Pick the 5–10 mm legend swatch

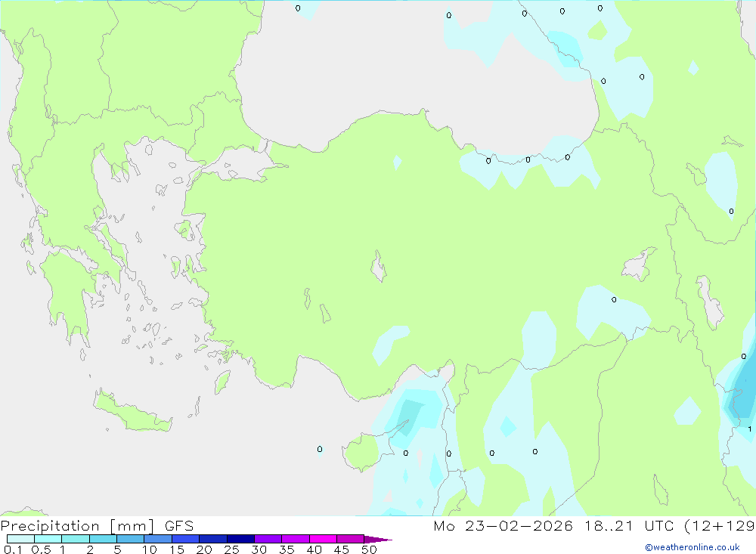click(x=131, y=539)
